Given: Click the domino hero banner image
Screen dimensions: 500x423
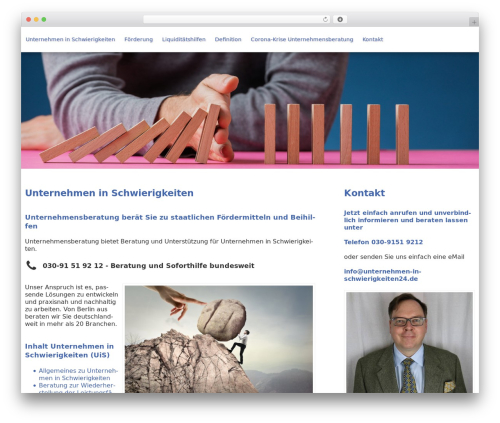Looking at the screenshot, I should point(250,110).
